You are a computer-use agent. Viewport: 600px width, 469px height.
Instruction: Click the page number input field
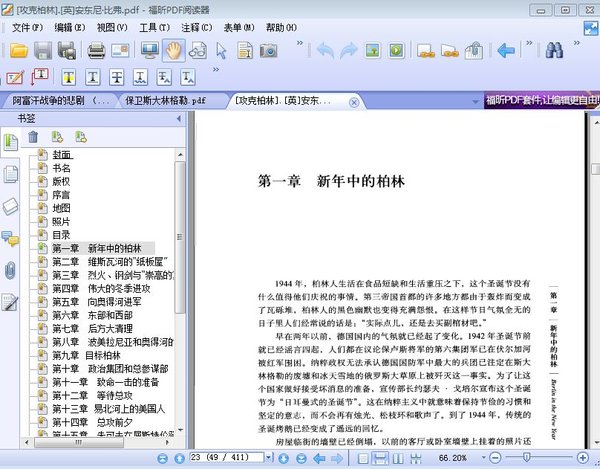pos(227,458)
